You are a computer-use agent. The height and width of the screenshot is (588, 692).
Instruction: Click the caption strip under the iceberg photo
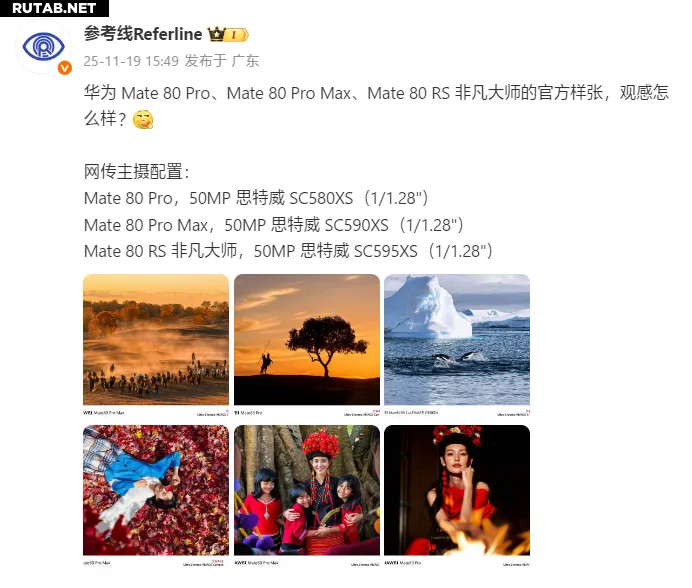click(x=457, y=412)
